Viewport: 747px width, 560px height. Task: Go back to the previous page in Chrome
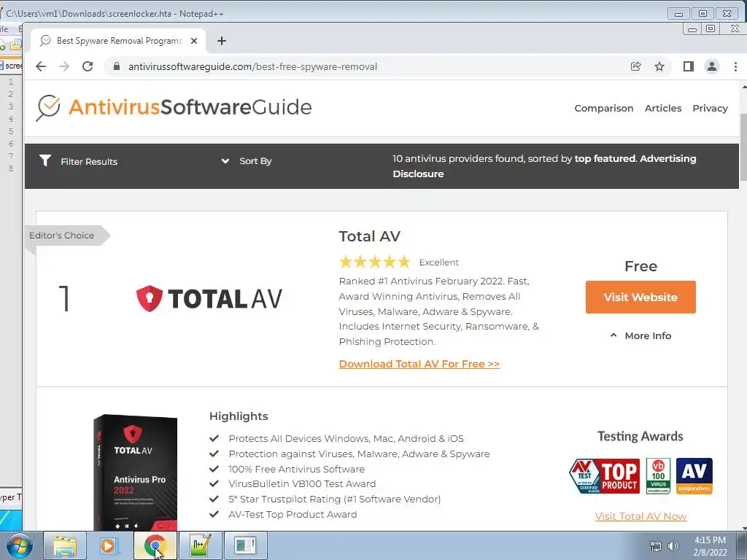pos(41,66)
